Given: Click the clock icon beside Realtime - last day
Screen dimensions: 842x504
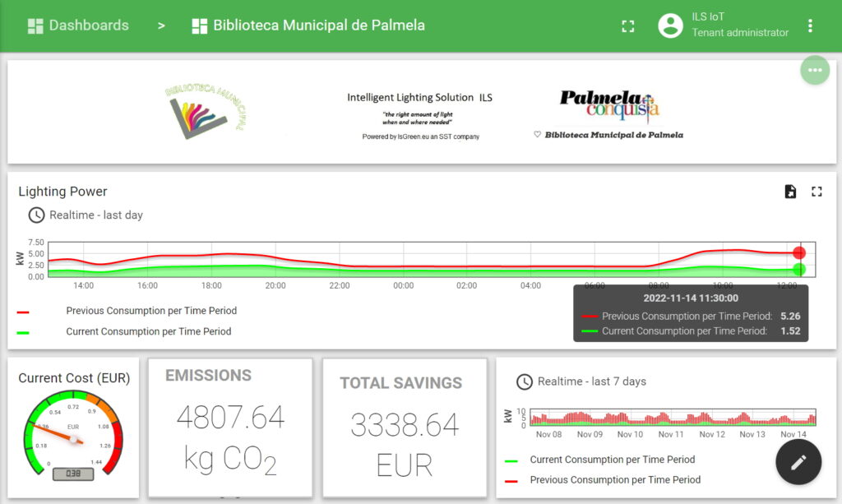Looking at the screenshot, I should click(x=36, y=215).
